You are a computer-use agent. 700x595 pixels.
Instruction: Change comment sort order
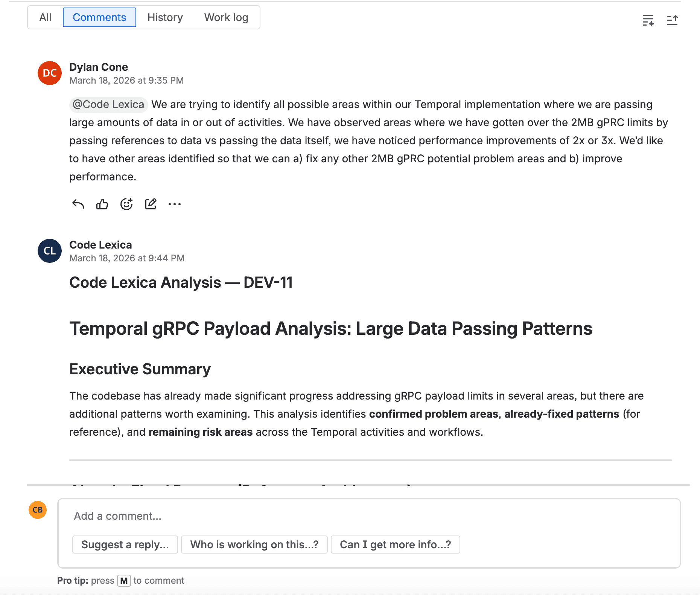coord(673,20)
